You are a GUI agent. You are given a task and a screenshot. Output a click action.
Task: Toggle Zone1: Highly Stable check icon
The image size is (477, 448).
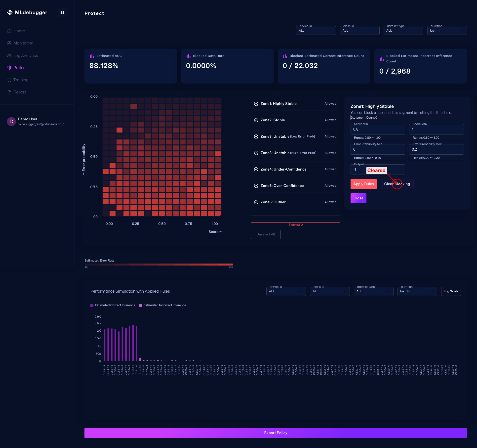[x=256, y=104]
